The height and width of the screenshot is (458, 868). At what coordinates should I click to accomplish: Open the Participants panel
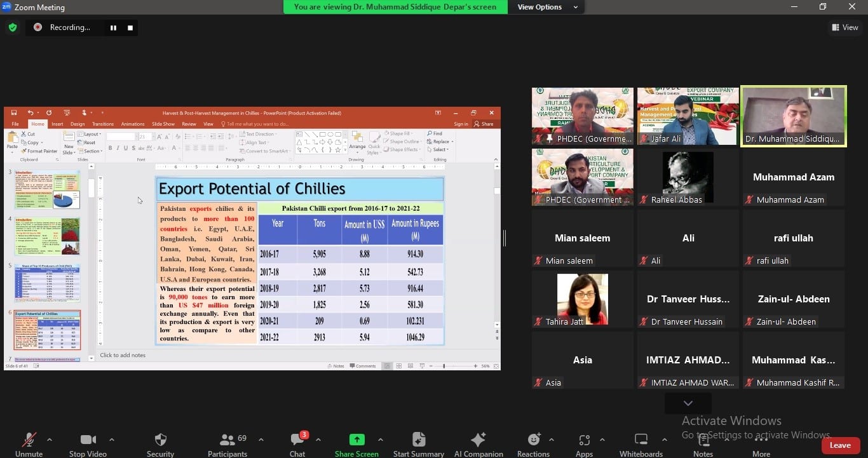coord(227,440)
